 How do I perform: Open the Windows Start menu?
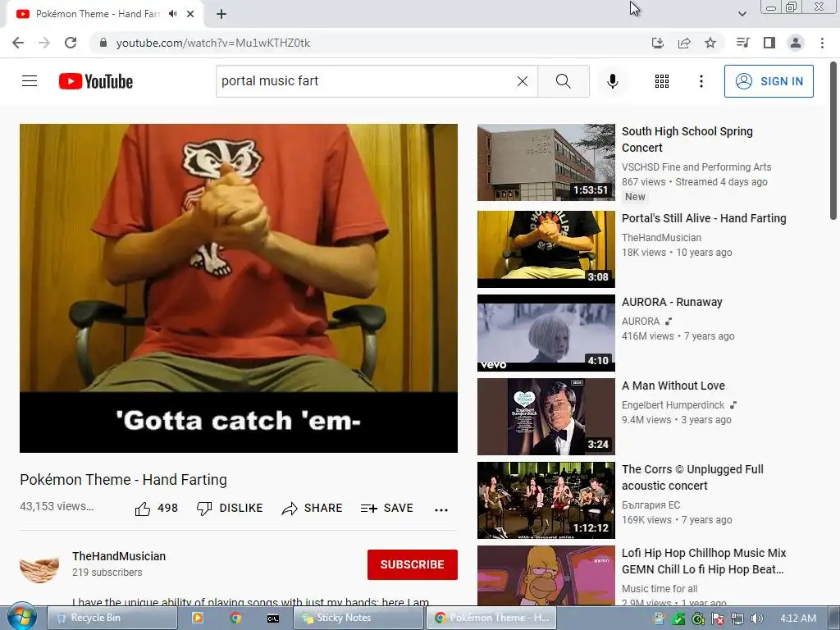[21, 617]
